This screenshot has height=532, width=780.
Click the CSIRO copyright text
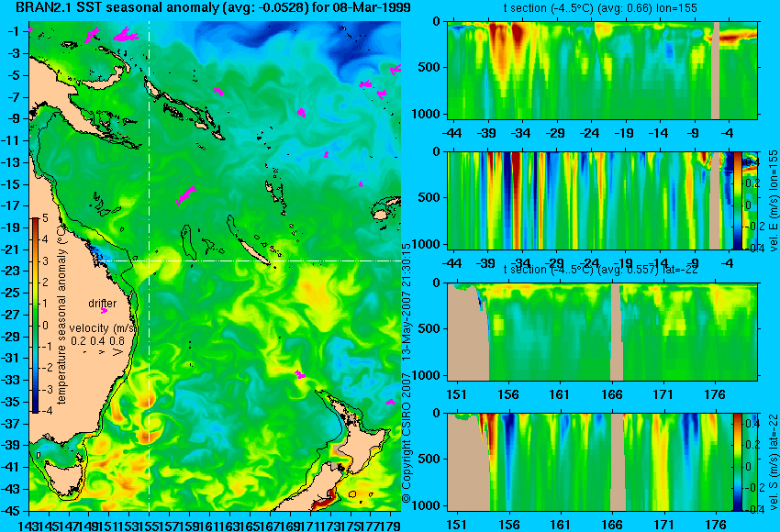click(x=406, y=373)
